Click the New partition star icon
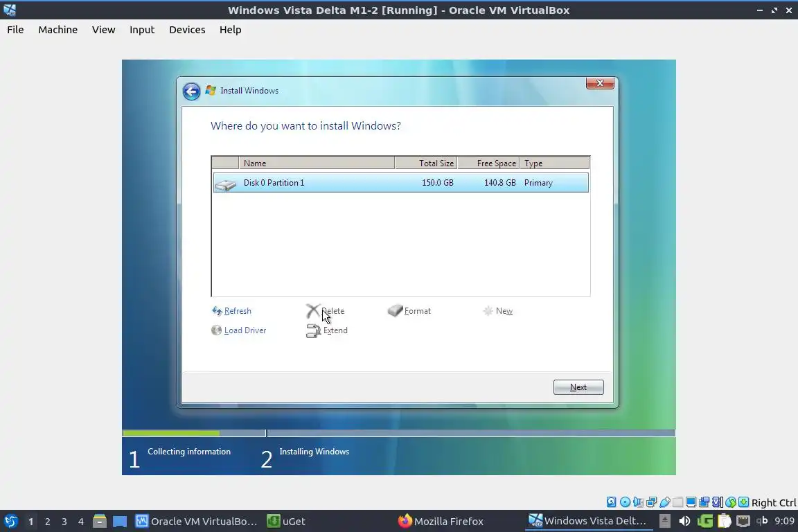Image resolution: width=798 pixels, height=532 pixels. (488, 310)
